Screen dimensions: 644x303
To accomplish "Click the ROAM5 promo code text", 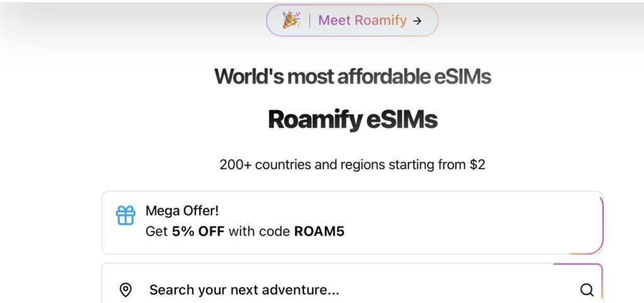I will pos(319,231).
